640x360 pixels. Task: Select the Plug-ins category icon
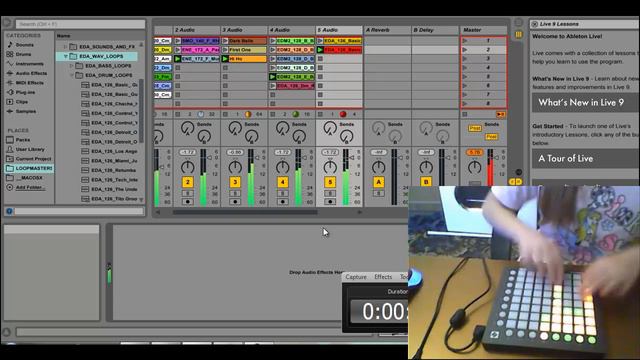click(x=10, y=92)
